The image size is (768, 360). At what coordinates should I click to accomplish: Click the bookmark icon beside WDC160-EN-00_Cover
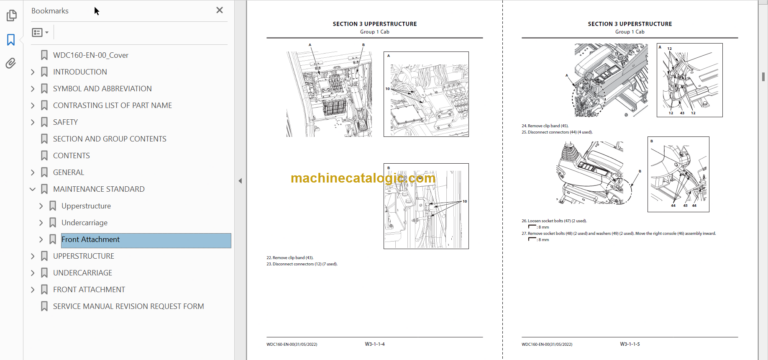point(44,55)
